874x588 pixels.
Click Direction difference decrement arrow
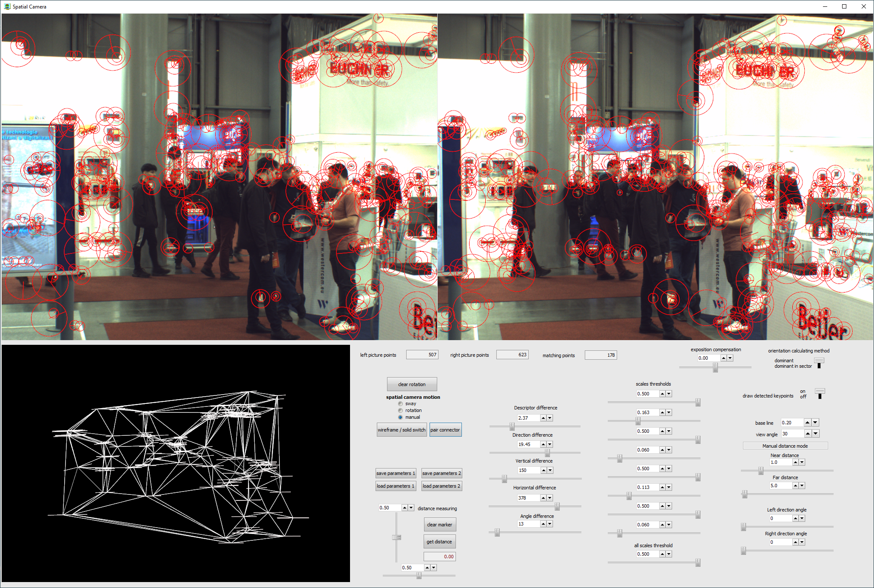pos(550,445)
